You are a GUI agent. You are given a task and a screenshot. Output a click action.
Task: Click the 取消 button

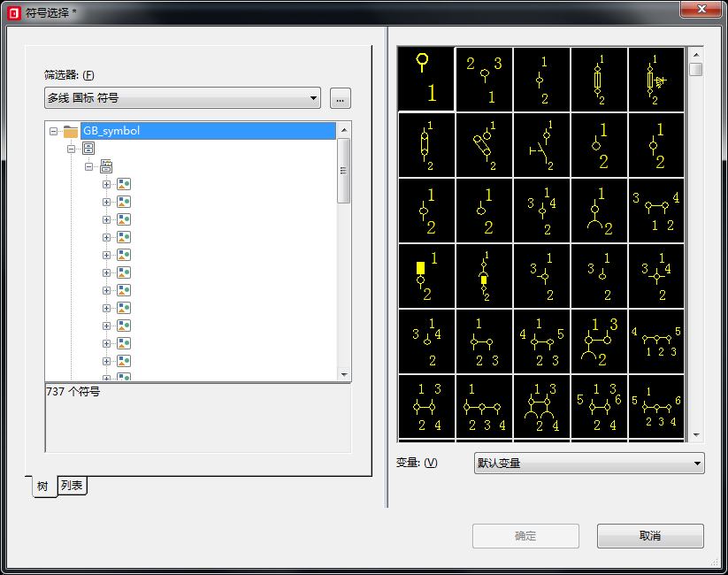[x=650, y=536]
